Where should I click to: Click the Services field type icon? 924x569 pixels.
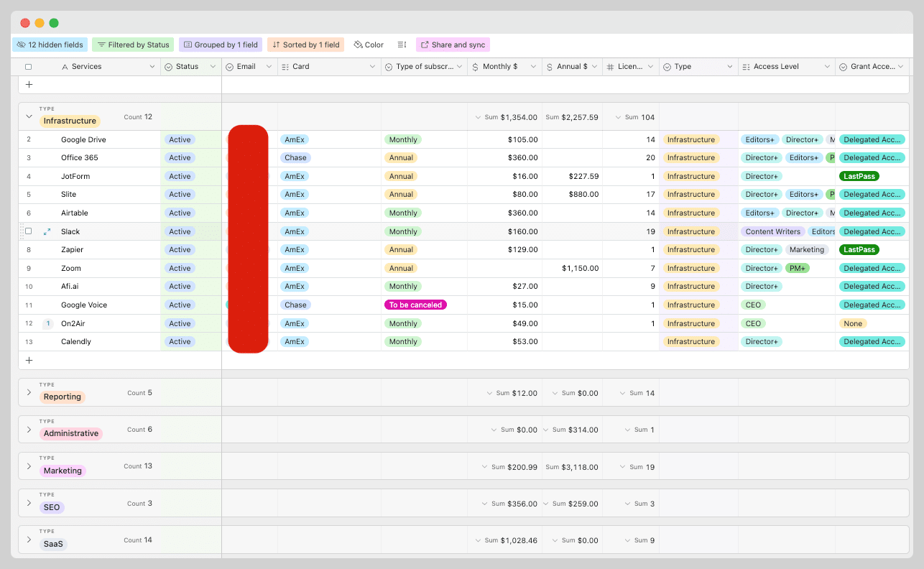click(65, 67)
